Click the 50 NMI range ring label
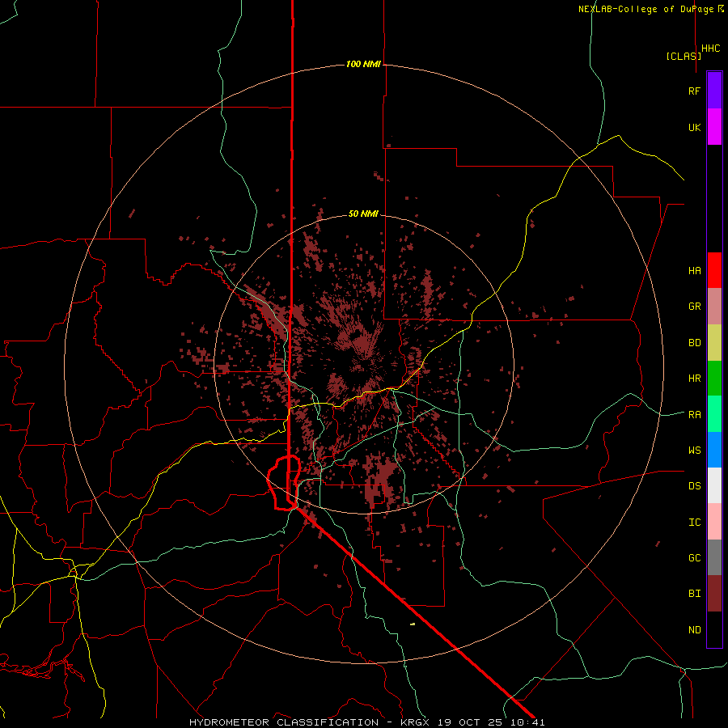This screenshot has width=728, height=728. [x=363, y=214]
